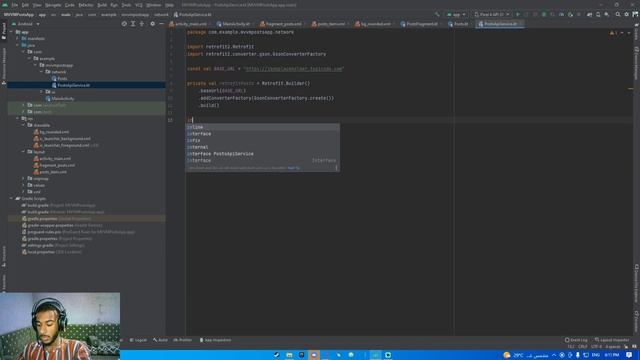Open the Layout Inspector panel
This screenshot has height=360, width=640.
click(612, 340)
